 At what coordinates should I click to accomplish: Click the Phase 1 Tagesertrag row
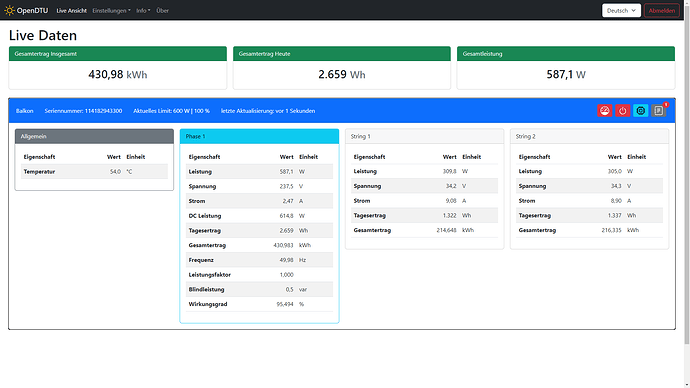click(x=259, y=231)
